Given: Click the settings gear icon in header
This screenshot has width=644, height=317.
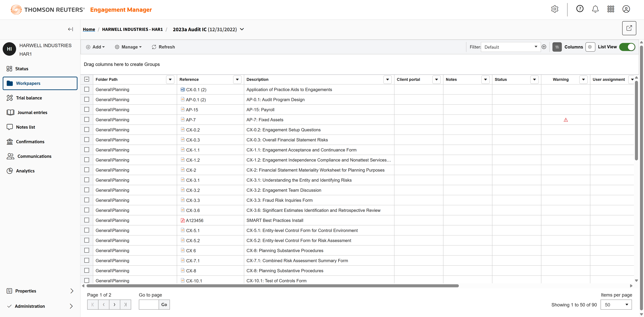Looking at the screenshot, I should pos(554,9).
